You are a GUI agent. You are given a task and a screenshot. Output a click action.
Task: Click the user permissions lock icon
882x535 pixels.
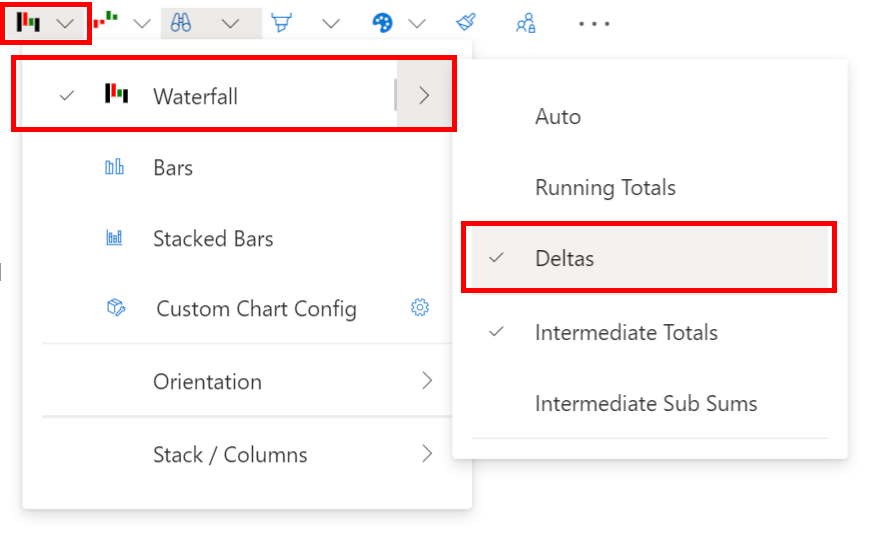[x=525, y=23]
